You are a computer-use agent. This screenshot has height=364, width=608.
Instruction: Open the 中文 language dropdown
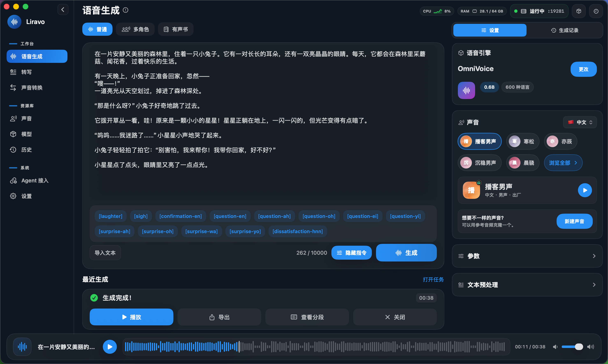click(580, 122)
